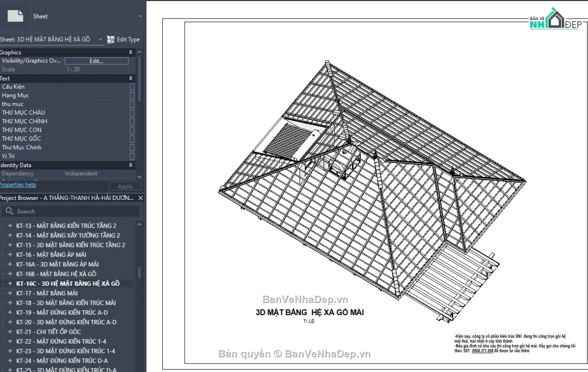Select sheet KT-16C - 3D HỆ MẶT BẰNG HỆ XÀ GỒ
The width and height of the screenshot is (588, 372).
pos(68,283)
